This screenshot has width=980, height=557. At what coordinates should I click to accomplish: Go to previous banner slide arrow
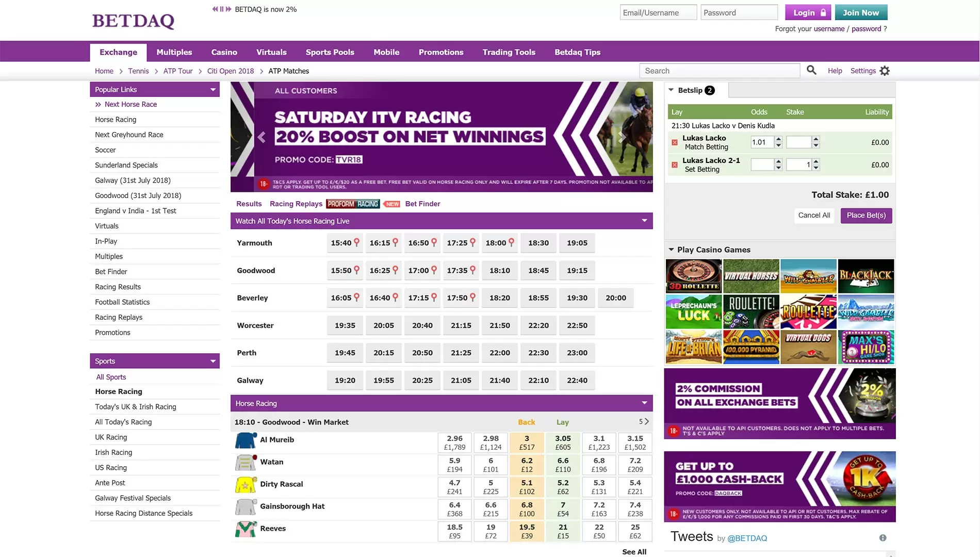click(x=262, y=137)
